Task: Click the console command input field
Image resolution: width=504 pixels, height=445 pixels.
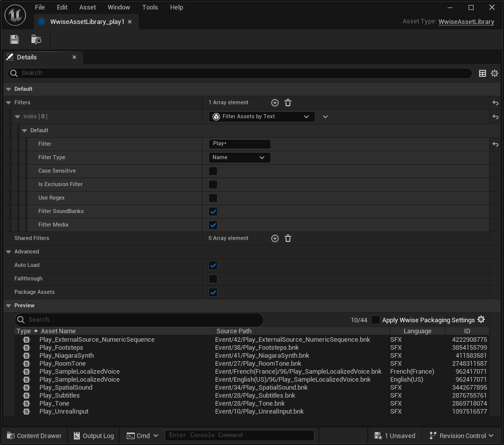Action: pos(239,435)
